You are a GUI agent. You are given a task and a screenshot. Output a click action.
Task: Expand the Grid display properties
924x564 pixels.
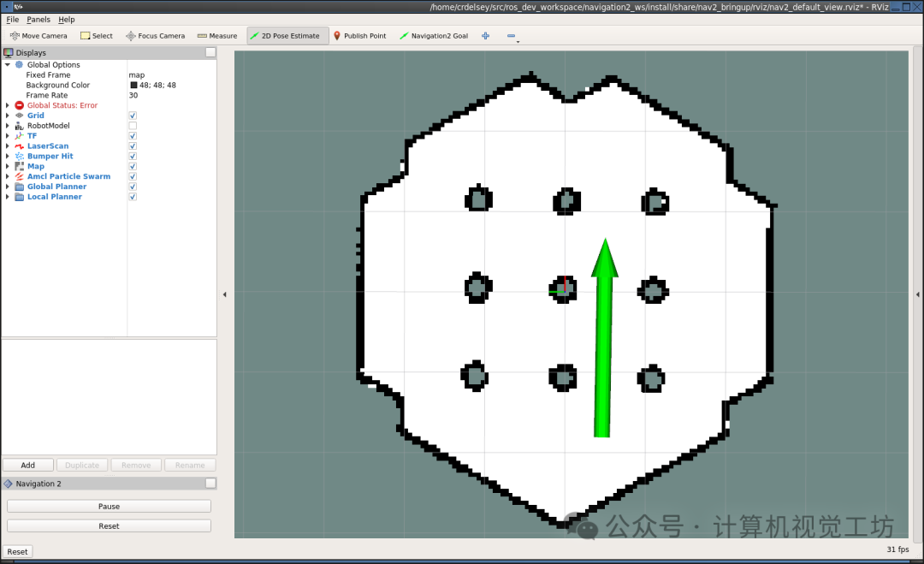click(7, 116)
